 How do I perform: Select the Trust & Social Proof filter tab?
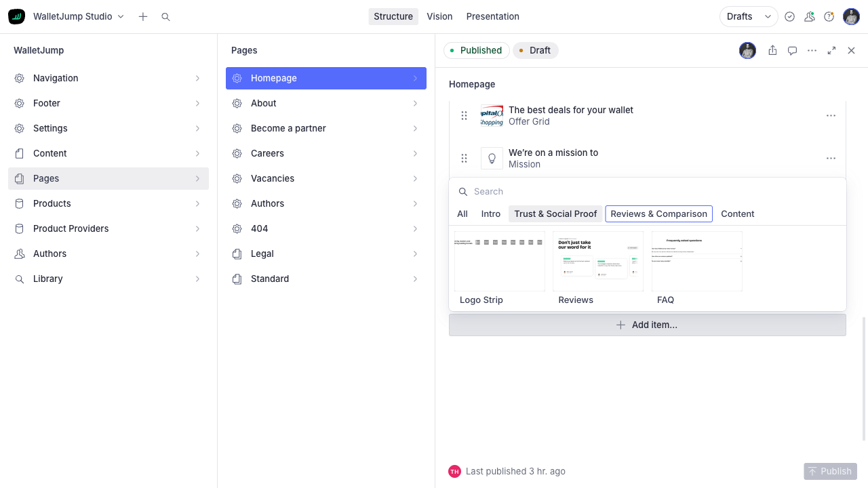click(555, 213)
